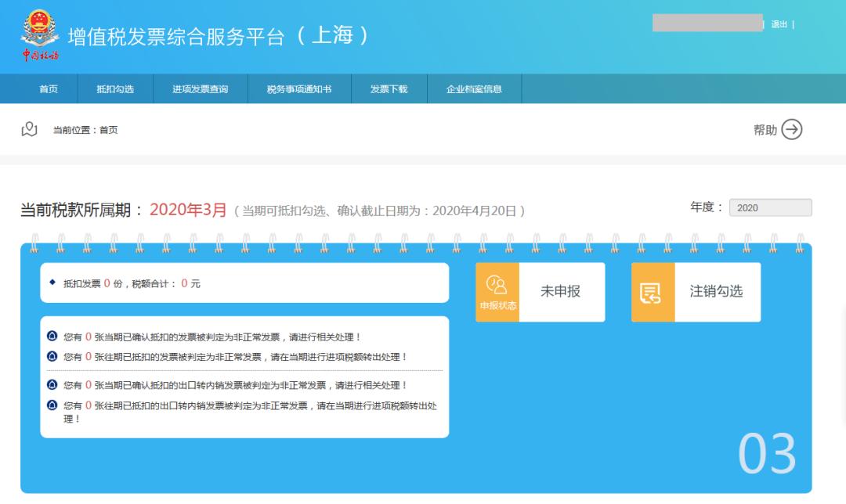Click the current location map pin icon
The image size is (846, 504).
[x=29, y=129]
